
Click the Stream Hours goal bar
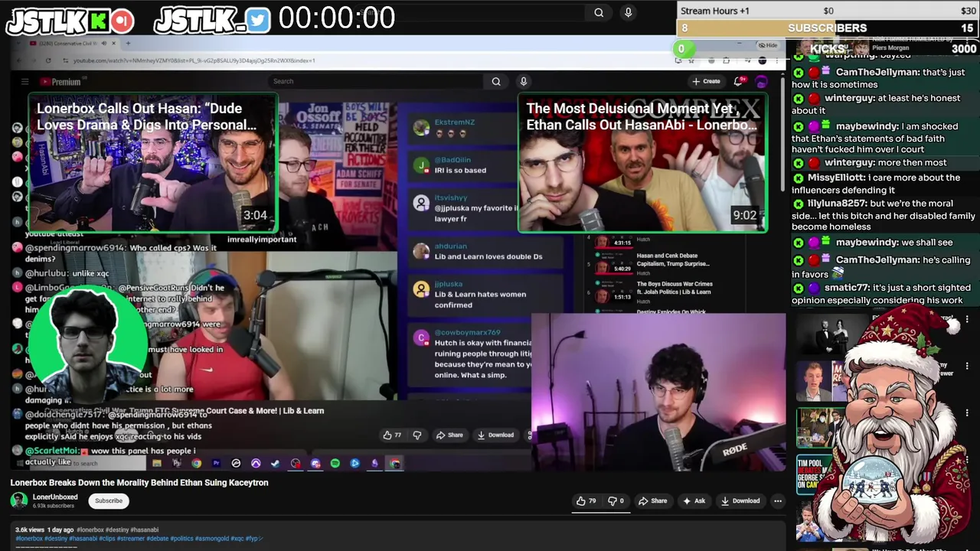(828, 11)
